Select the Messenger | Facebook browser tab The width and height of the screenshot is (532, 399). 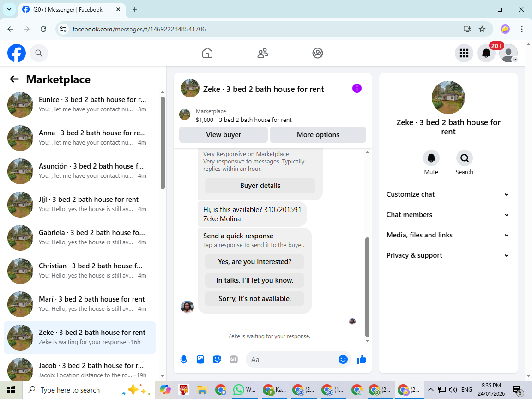72,10
